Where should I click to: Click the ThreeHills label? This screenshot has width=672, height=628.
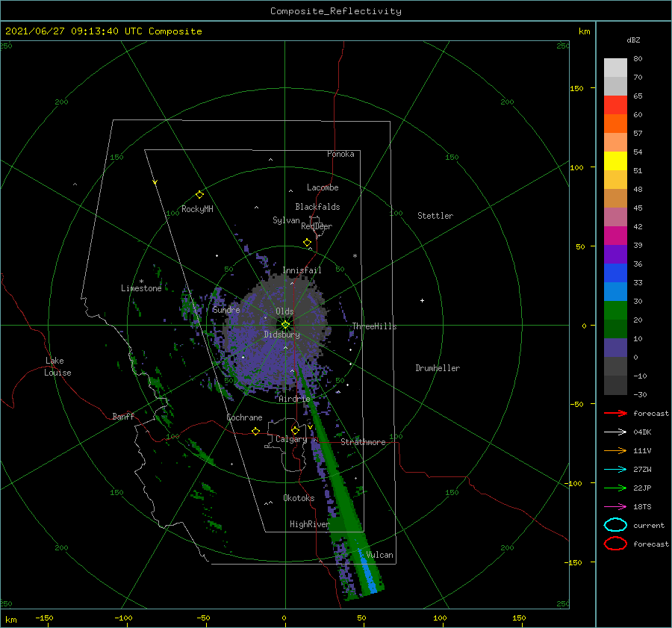pos(375,326)
